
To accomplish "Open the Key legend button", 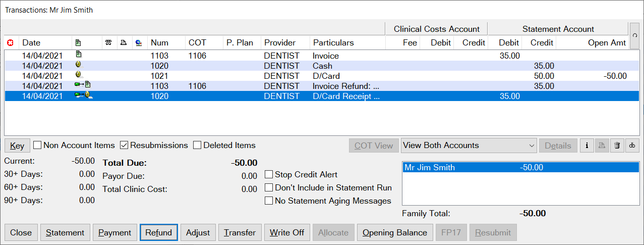I will (x=17, y=145).
